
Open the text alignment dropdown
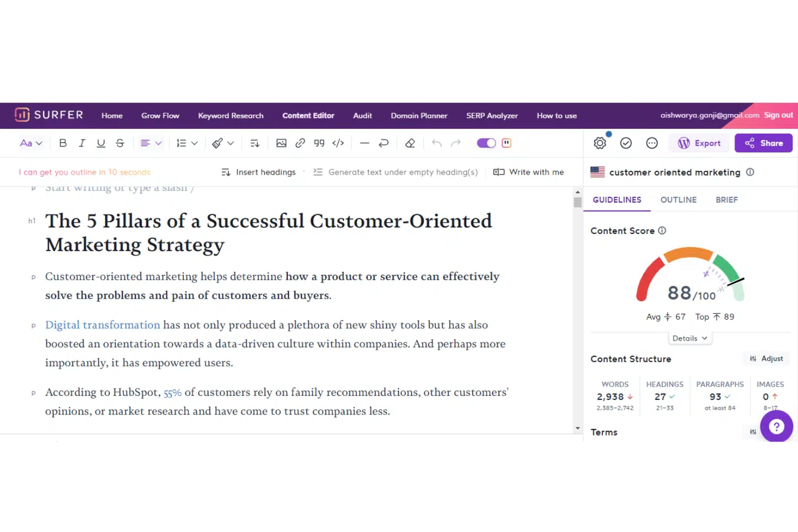click(151, 143)
